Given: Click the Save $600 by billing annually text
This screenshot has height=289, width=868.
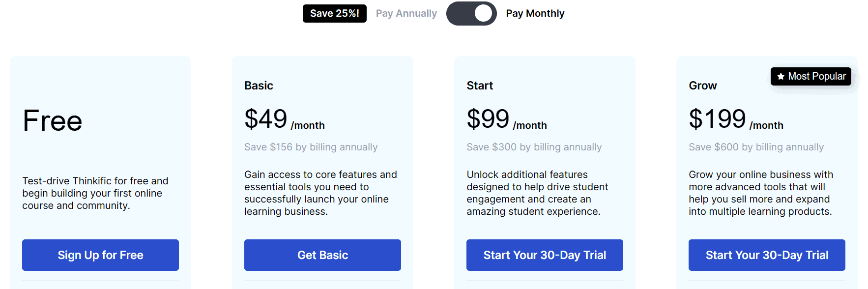Looking at the screenshot, I should click(756, 147).
